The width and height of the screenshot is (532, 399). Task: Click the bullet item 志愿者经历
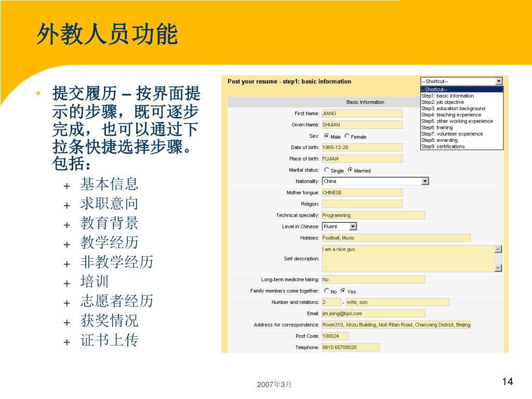(x=117, y=301)
